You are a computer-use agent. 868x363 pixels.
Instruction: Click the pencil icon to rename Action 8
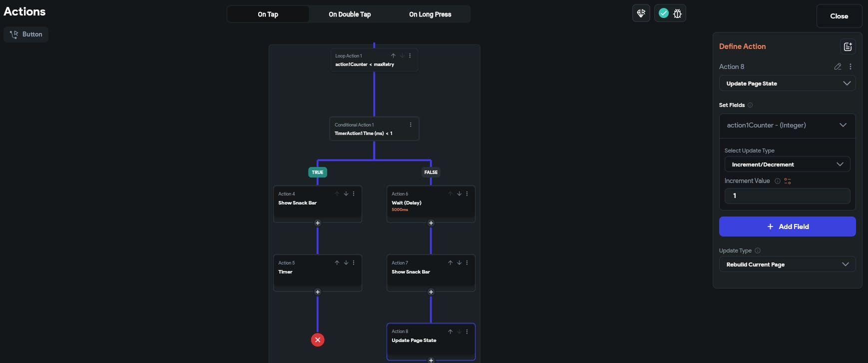point(838,66)
